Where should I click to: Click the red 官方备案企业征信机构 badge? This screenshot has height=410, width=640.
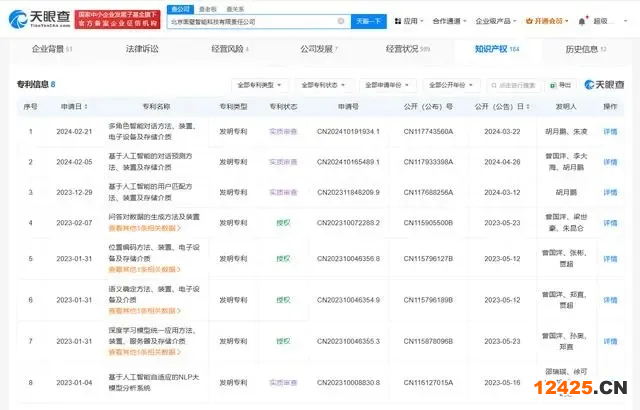118,19
